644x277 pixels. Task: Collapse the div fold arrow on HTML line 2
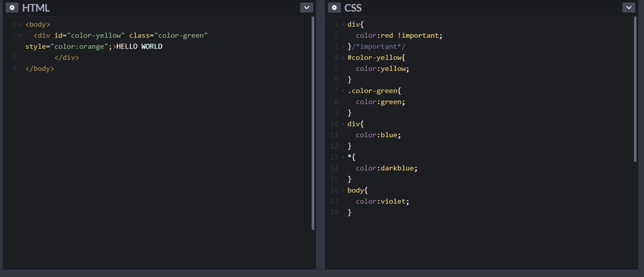[21, 35]
